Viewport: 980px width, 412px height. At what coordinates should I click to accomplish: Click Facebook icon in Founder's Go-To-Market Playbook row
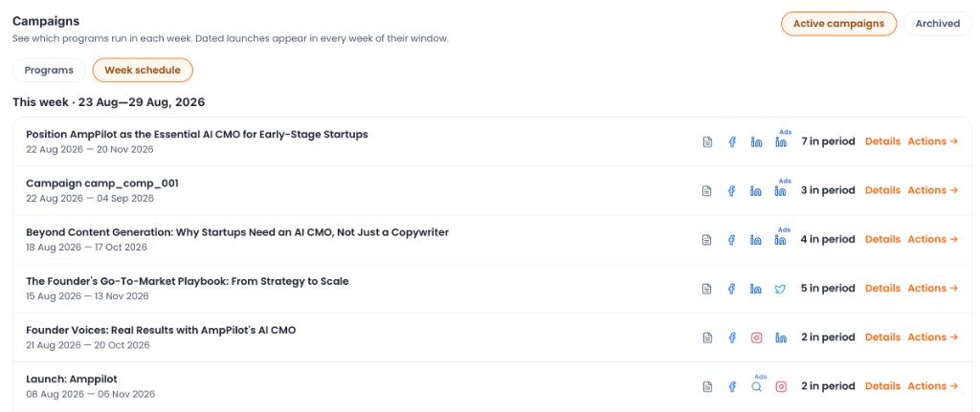tap(732, 289)
